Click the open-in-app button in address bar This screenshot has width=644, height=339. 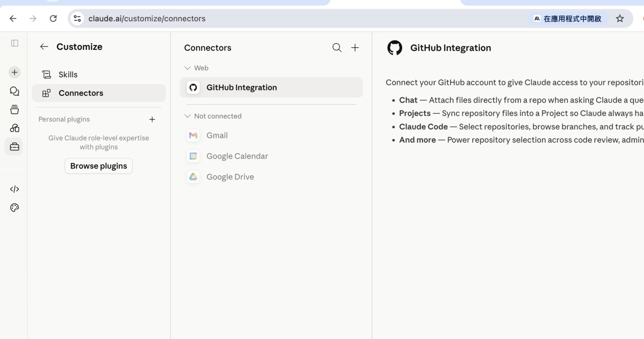point(568,18)
